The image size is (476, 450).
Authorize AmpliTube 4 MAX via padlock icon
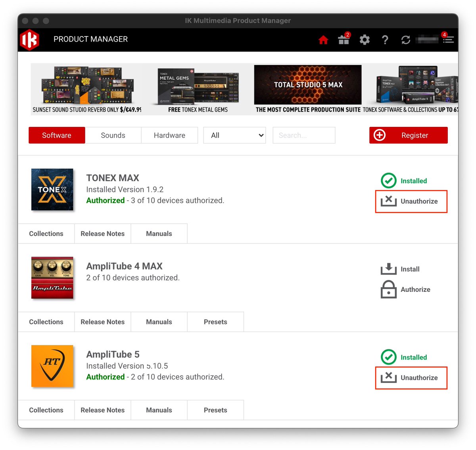click(389, 289)
